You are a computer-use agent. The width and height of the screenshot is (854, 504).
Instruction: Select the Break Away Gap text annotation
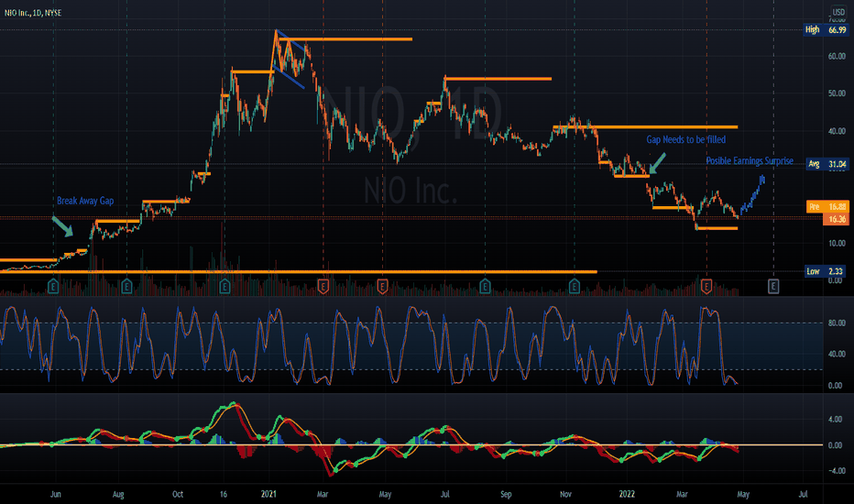(x=85, y=201)
